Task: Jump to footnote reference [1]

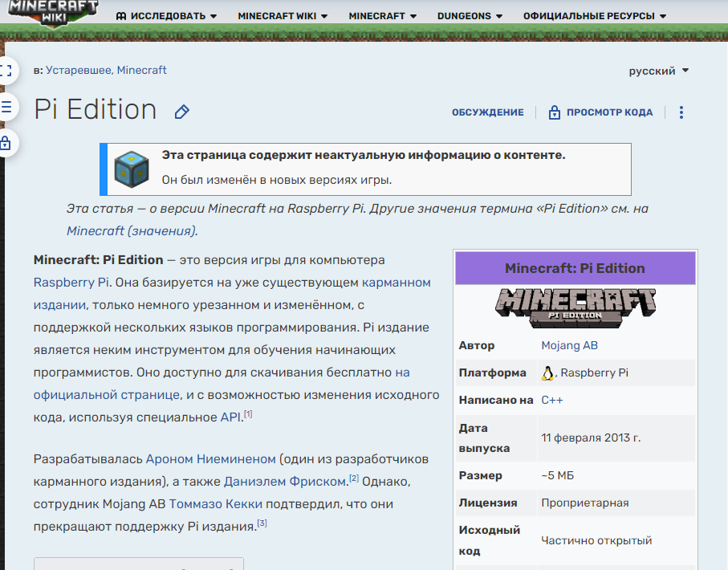Action: [248, 414]
